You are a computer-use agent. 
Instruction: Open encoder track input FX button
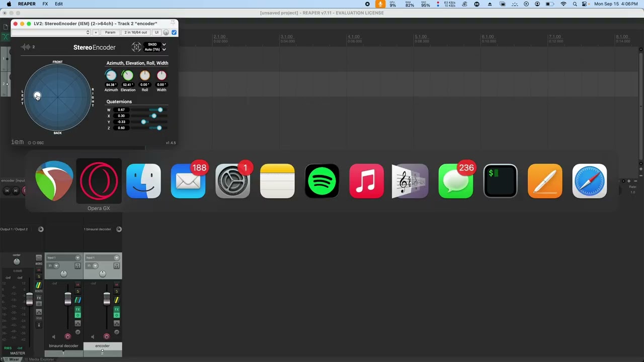[117, 265]
